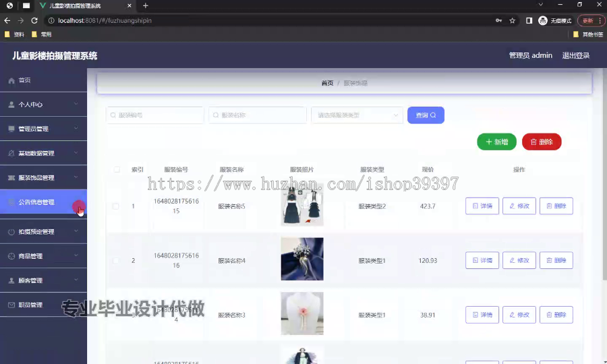Screen dimensions: 607x364
Task: Open the brooch photo thumbnail for 服装名称4
Action: click(302, 259)
